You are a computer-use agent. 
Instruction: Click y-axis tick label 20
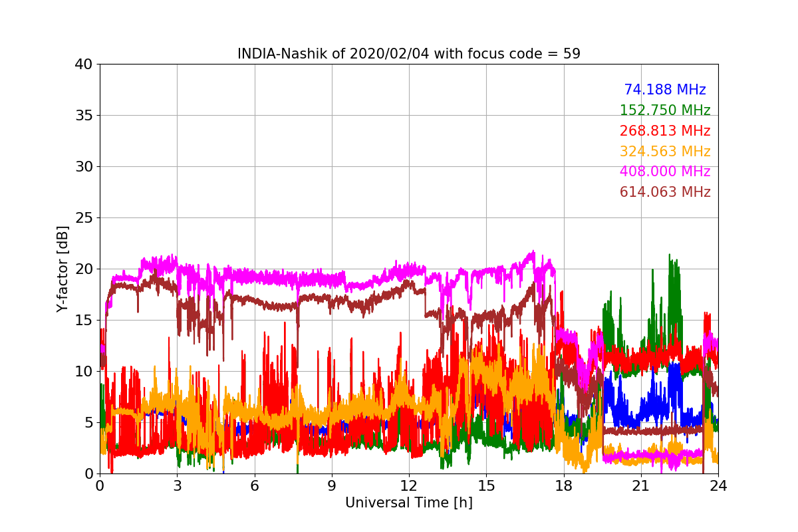(84, 269)
